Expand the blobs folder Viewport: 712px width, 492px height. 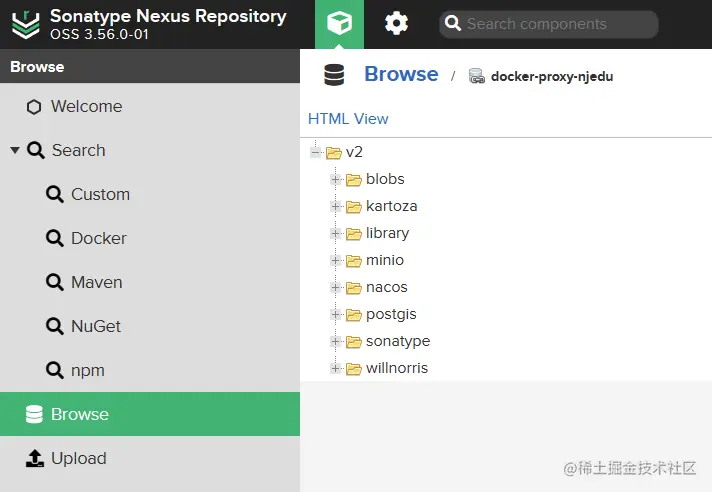[336, 180]
